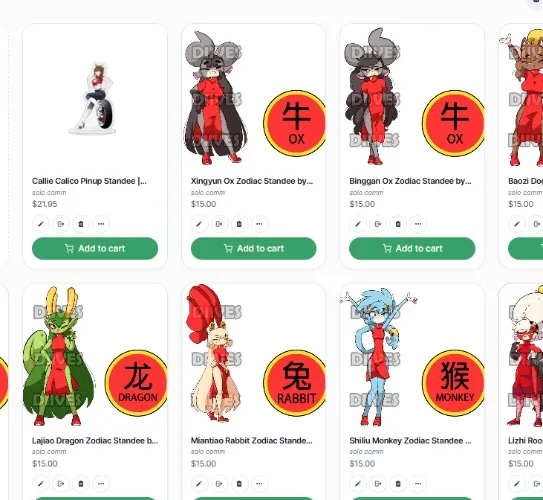Add Callie Calico Pinup Standee to cart

[x=95, y=248]
